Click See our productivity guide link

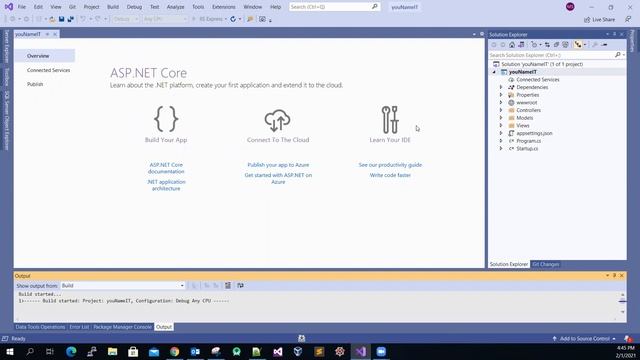[x=390, y=165]
